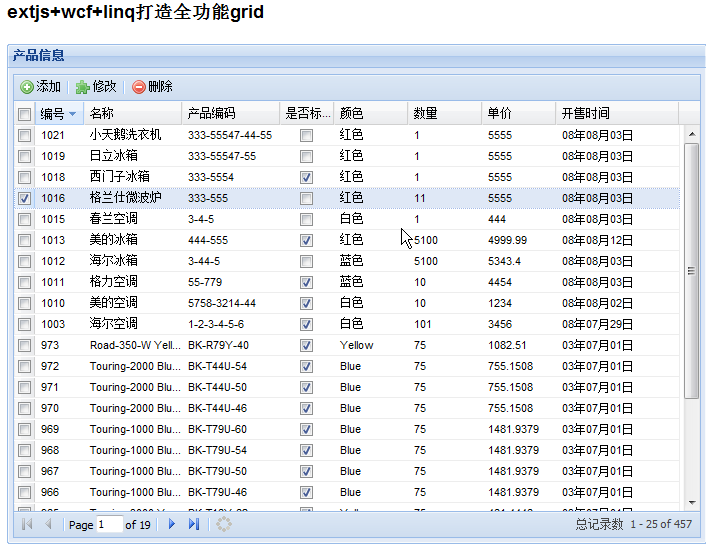
Task: Go to previous page in pager
Action: click(x=48, y=524)
